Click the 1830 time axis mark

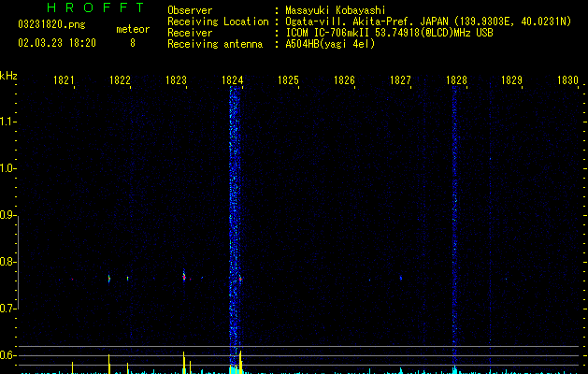coord(567,80)
